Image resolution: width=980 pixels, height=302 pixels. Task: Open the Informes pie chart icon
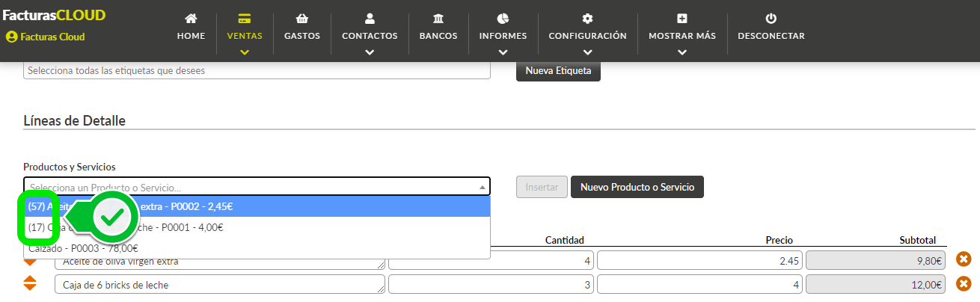pos(503,19)
